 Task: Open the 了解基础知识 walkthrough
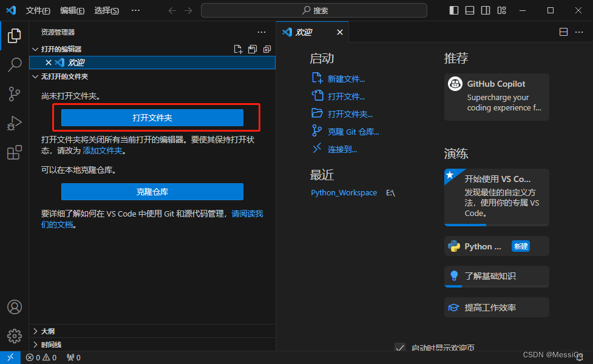496,276
